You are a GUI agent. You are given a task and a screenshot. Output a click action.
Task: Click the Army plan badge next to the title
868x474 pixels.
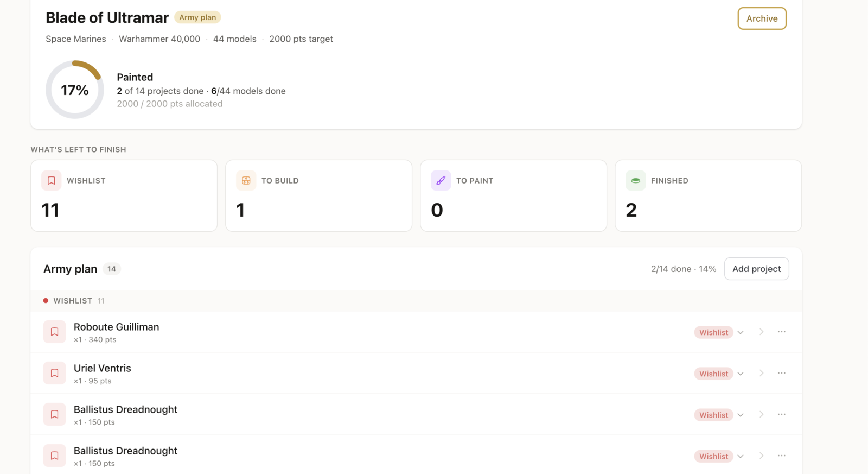pyautogui.click(x=197, y=17)
